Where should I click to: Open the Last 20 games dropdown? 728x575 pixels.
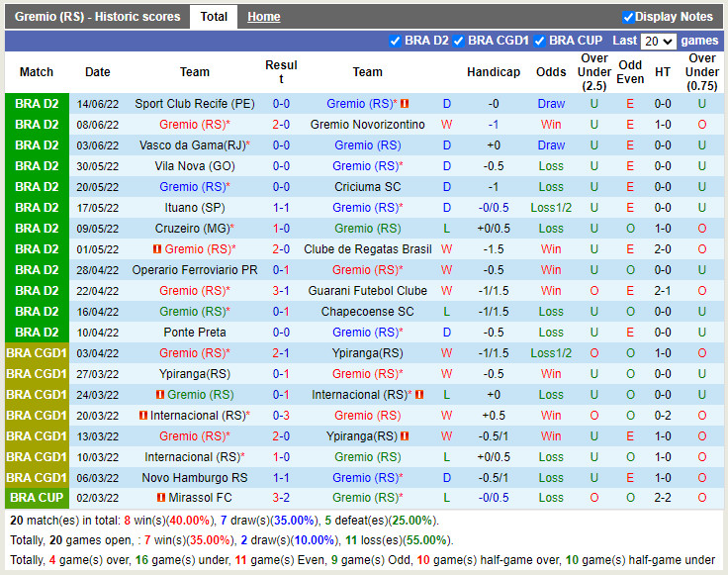coord(658,42)
